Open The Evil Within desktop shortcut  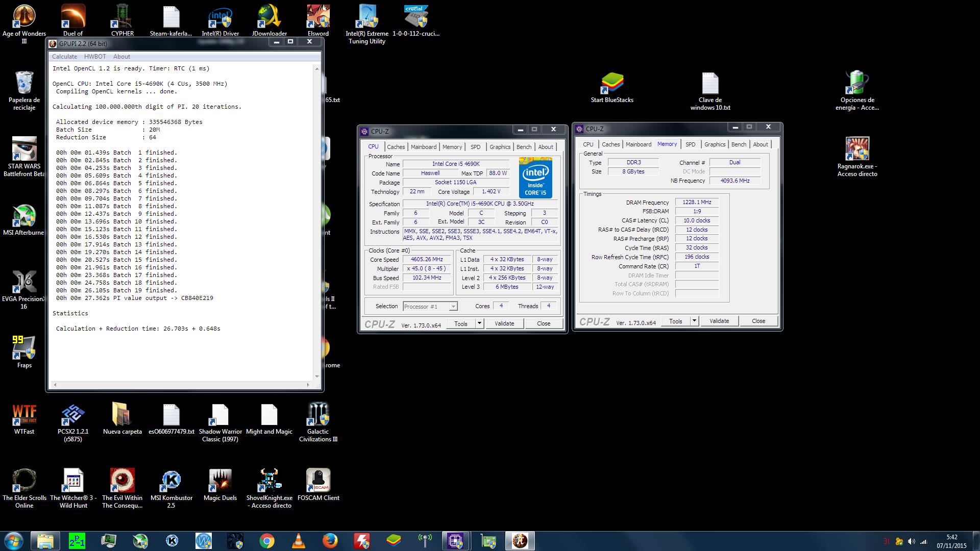122,488
